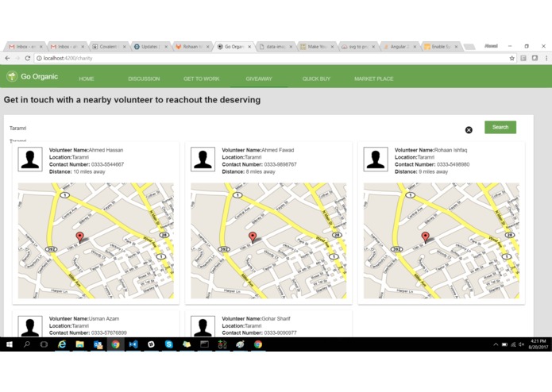Open Task View from taskbar
Image resolution: width=552 pixels, height=392 pixels.
pos(44,344)
